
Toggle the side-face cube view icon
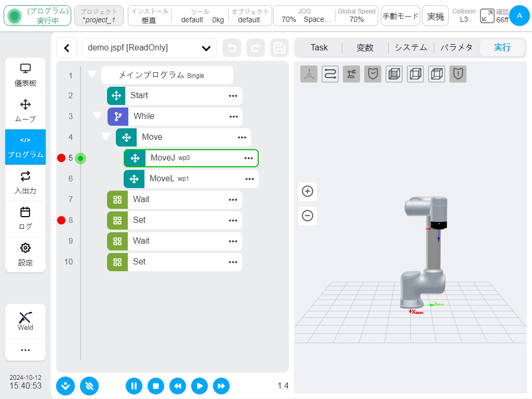coord(416,74)
